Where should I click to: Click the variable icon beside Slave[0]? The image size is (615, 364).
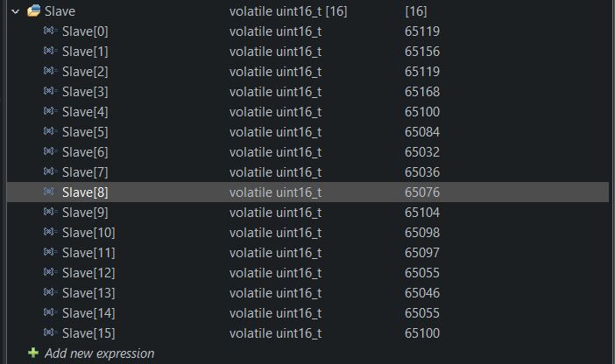pyautogui.click(x=49, y=31)
